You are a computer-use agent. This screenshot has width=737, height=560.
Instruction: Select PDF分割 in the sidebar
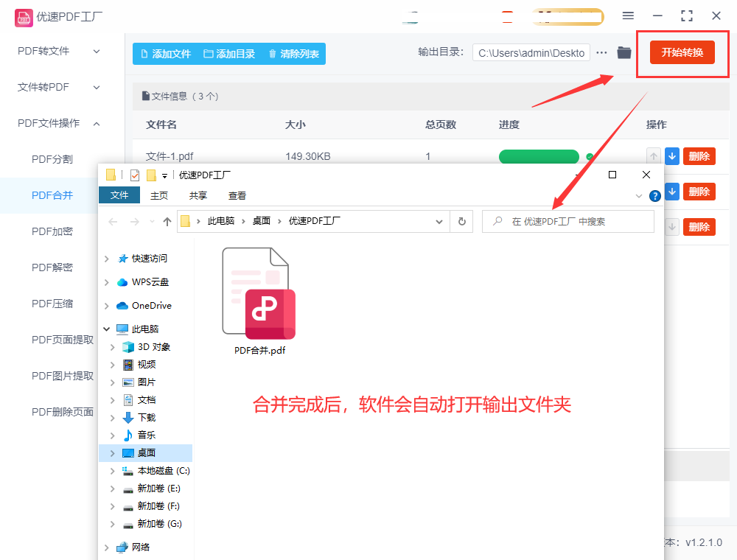52,159
